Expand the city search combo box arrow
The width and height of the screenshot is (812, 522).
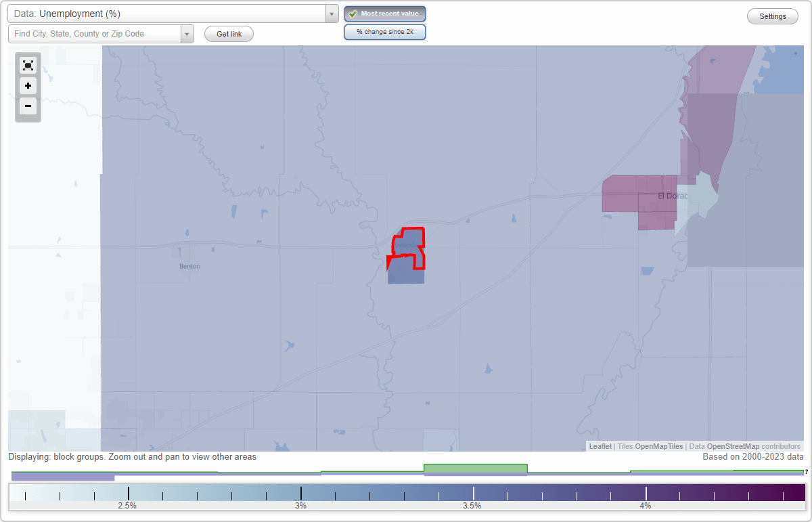(x=187, y=33)
